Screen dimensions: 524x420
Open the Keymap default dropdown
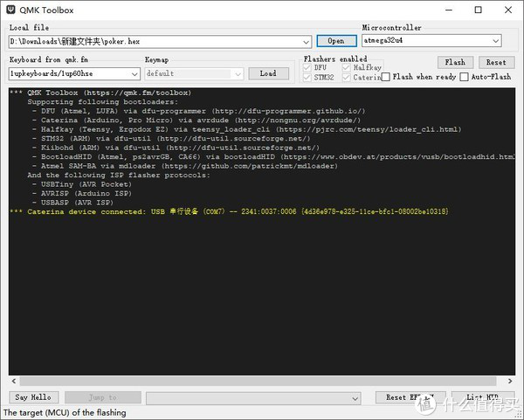(238, 74)
